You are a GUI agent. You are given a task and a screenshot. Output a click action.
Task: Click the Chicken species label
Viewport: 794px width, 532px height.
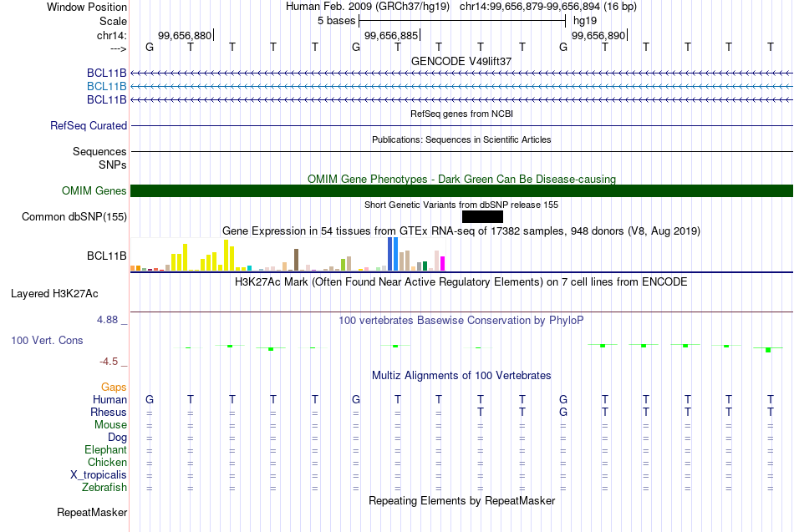point(107,462)
